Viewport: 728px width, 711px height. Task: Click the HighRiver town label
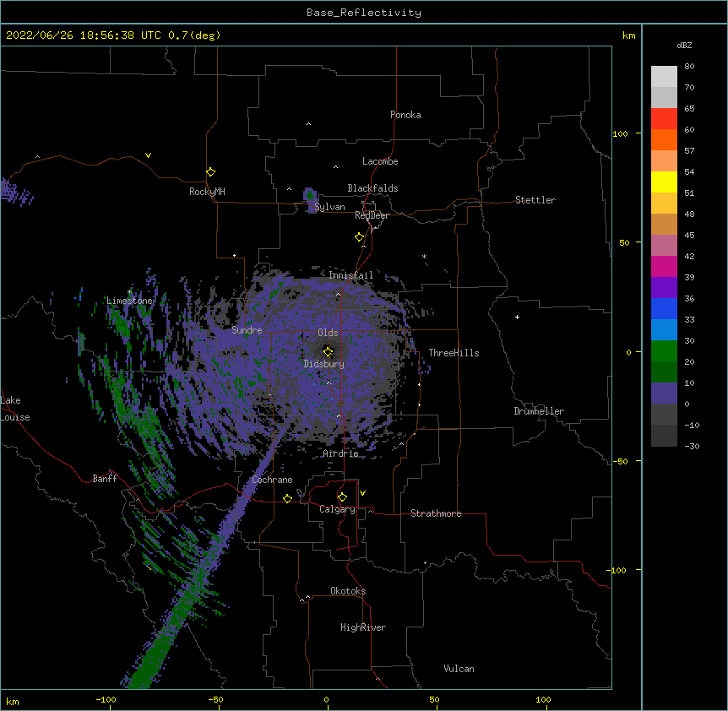(363, 627)
